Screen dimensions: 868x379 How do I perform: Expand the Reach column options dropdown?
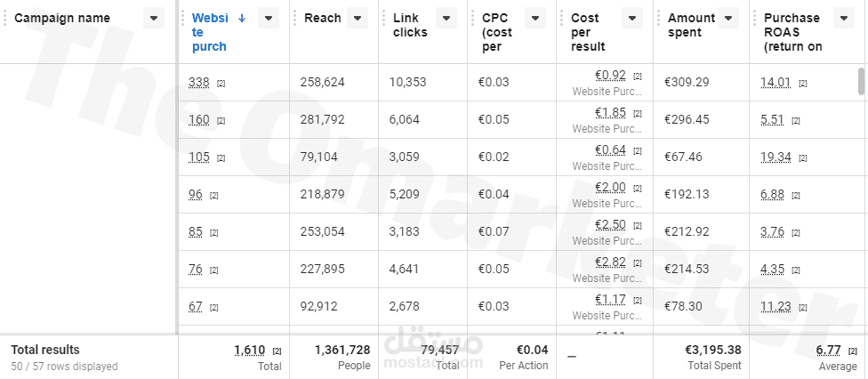358,19
